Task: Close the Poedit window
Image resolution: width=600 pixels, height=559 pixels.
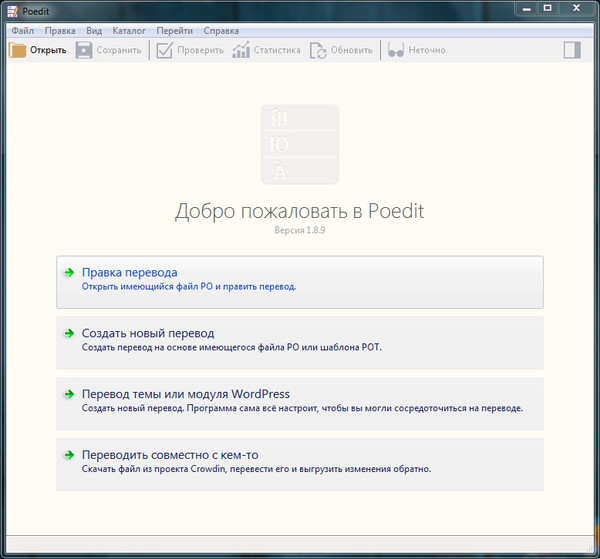Action: click(576, 8)
